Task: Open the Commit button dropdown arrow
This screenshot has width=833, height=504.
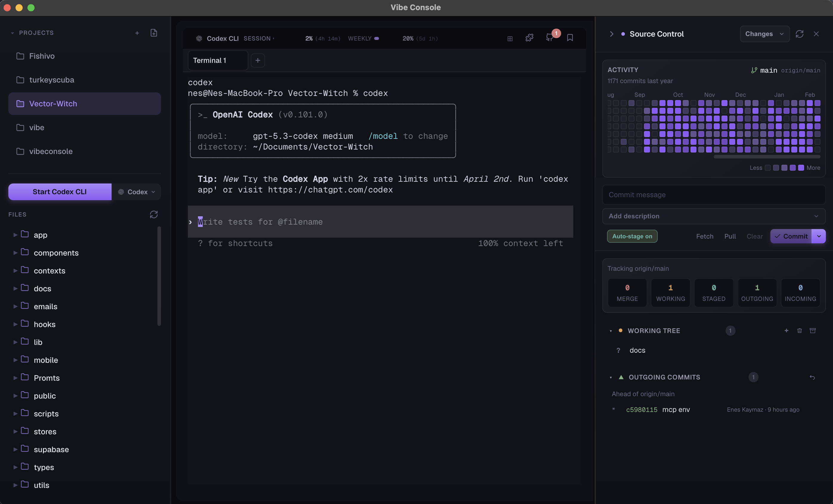Action: pos(819,236)
